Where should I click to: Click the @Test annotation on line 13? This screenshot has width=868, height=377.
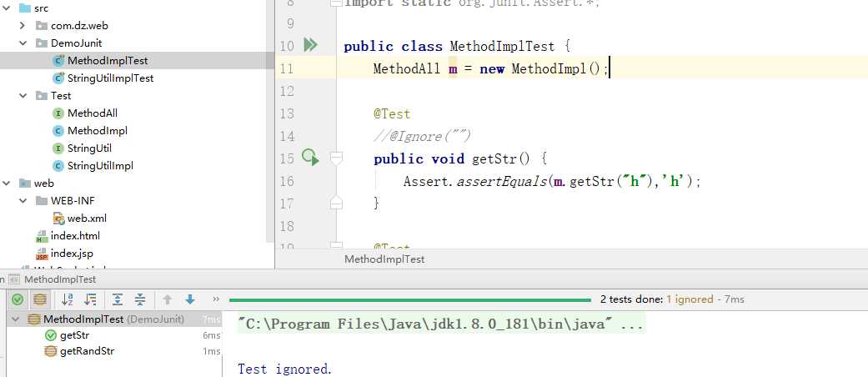392,114
